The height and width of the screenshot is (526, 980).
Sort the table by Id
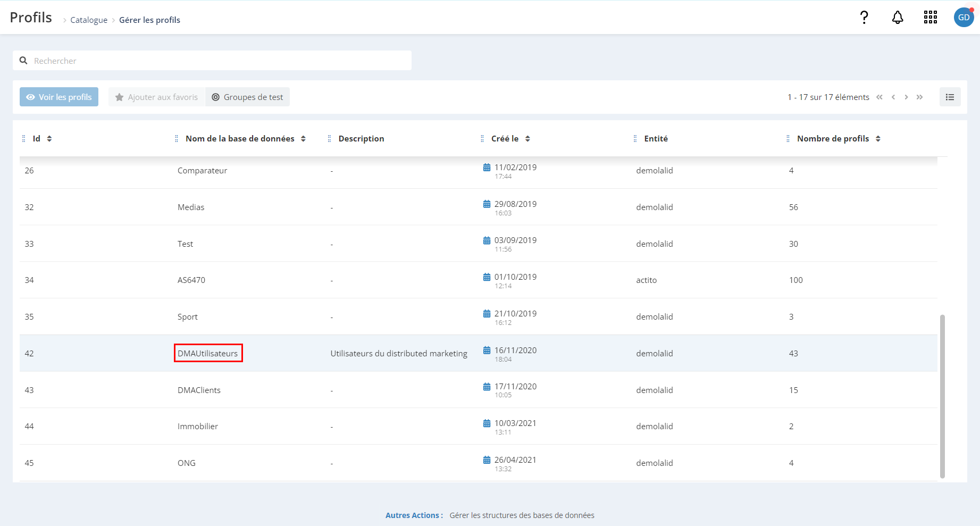(x=49, y=139)
